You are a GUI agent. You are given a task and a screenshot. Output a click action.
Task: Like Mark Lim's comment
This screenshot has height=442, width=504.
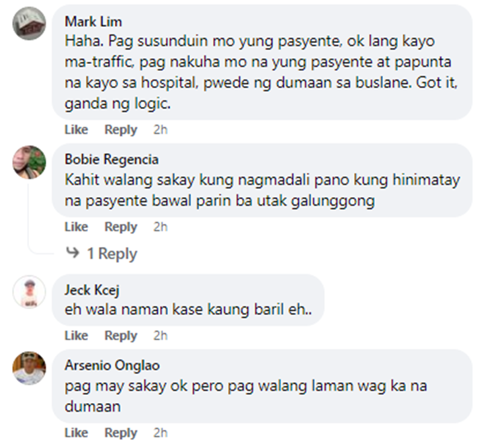tap(76, 130)
